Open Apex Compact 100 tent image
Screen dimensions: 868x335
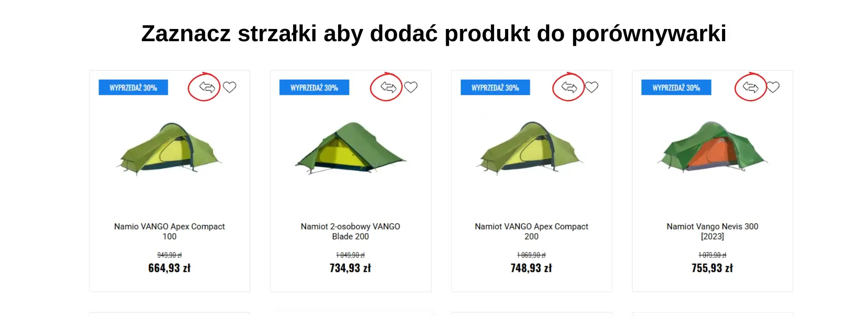coord(170,148)
